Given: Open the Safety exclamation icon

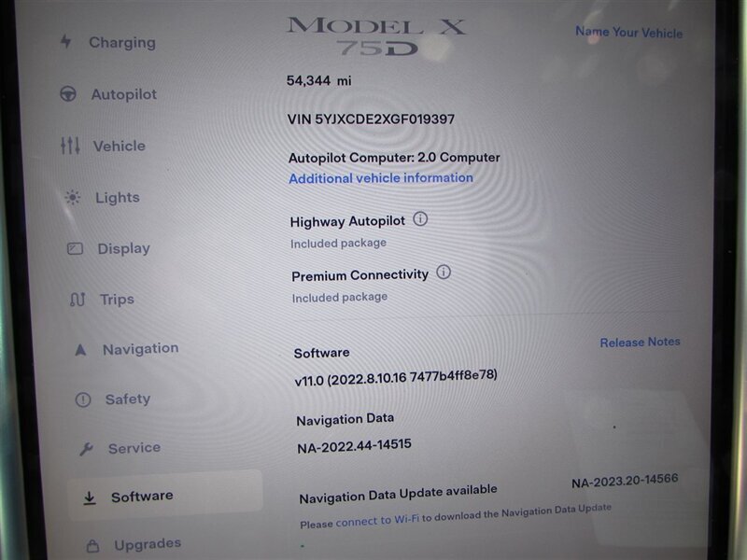Looking at the screenshot, I should (x=83, y=399).
